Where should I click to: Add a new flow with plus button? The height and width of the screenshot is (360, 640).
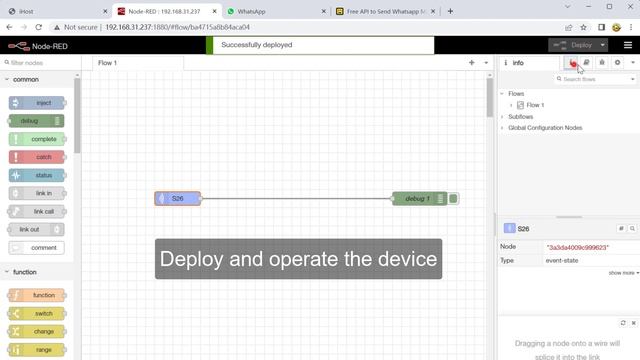(471, 62)
